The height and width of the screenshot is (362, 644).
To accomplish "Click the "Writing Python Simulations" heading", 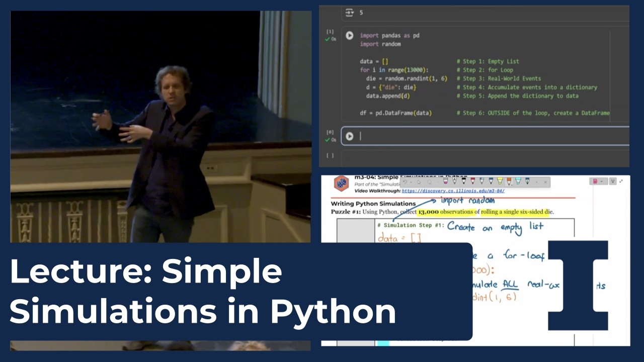I will 373,204.
